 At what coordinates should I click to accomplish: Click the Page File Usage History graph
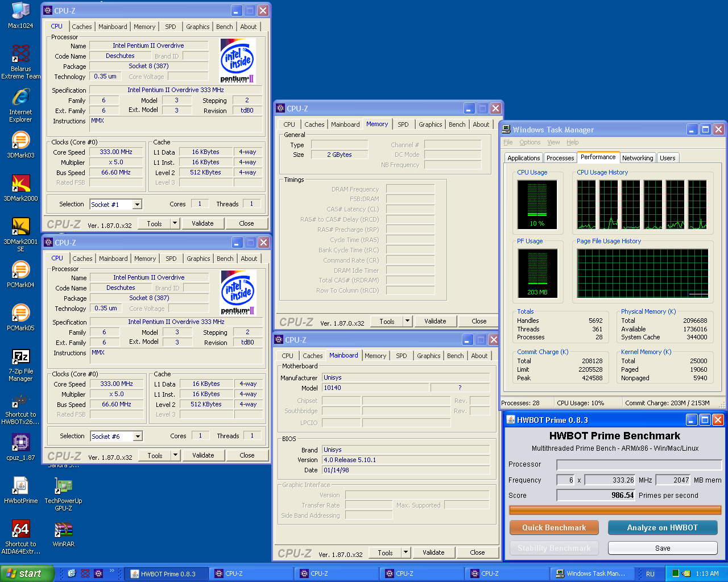[x=643, y=273]
